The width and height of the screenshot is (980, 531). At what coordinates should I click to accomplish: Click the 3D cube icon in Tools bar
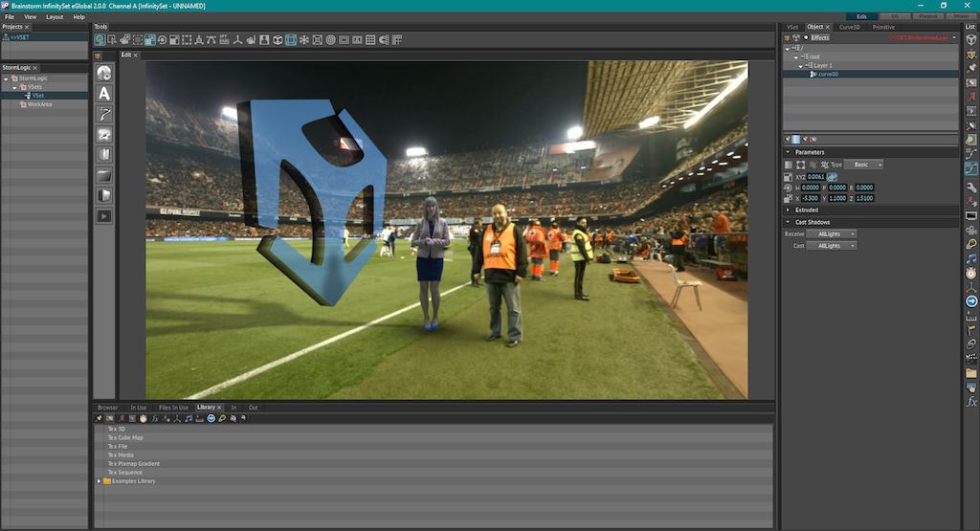[278, 40]
